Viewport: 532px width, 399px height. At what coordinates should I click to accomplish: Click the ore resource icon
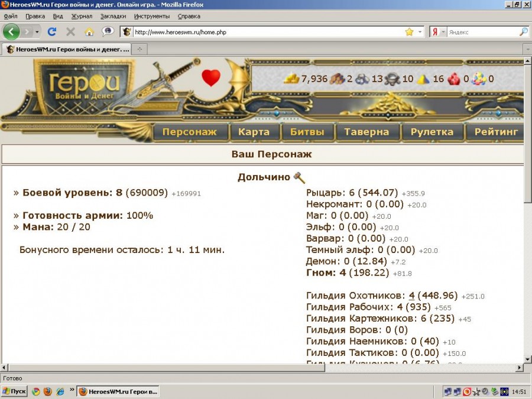(x=362, y=79)
